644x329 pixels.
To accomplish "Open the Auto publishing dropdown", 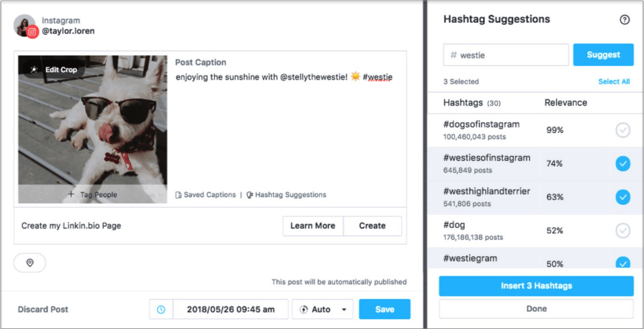I will point(322,310).
